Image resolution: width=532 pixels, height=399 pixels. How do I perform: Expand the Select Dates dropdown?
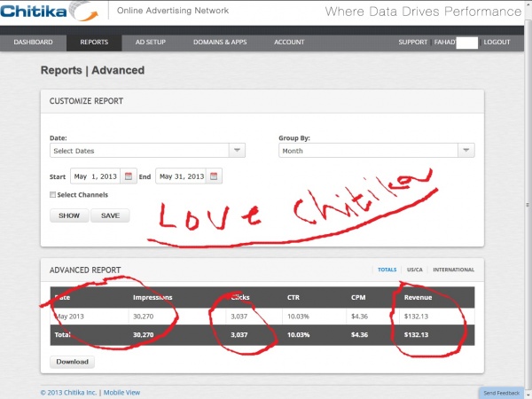click(x=237, y=151)
